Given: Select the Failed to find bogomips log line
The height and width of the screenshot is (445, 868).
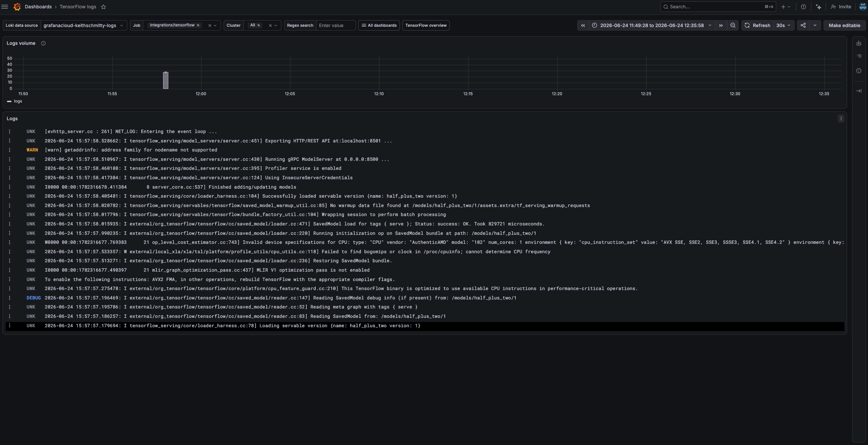Looking at the screenshot, I should 425,252.
